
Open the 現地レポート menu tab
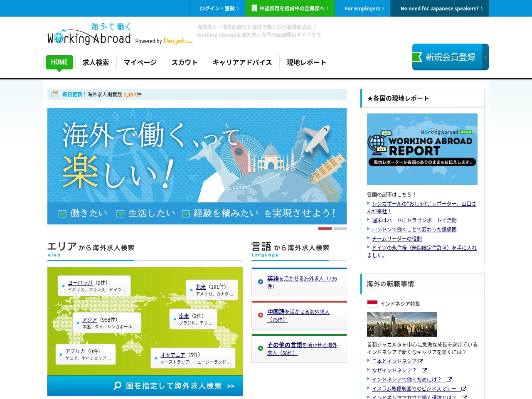coord(306,62)
